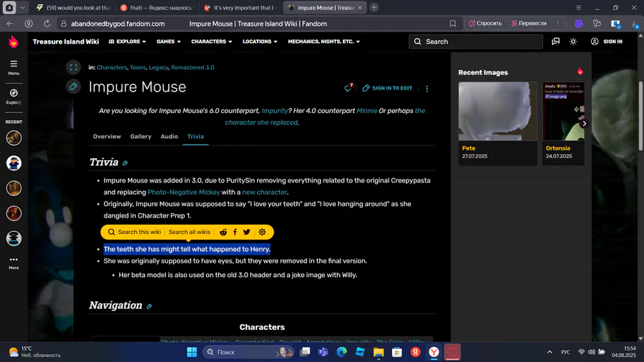Screen dimensions: 644x362
Task: Open the Impurity link
Action: pyautogui.click(x=275, y=111)
